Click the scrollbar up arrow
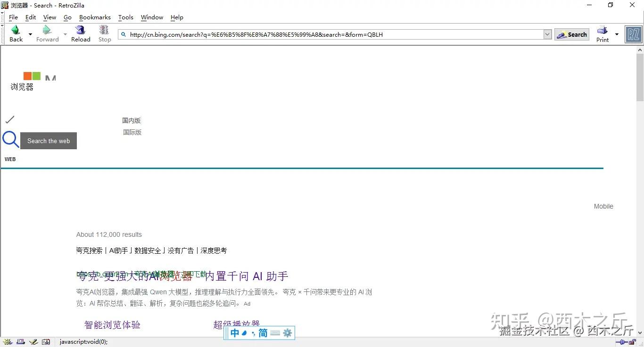Image resolution: width=644 pixels, height=347 pixels. [640, 49]
